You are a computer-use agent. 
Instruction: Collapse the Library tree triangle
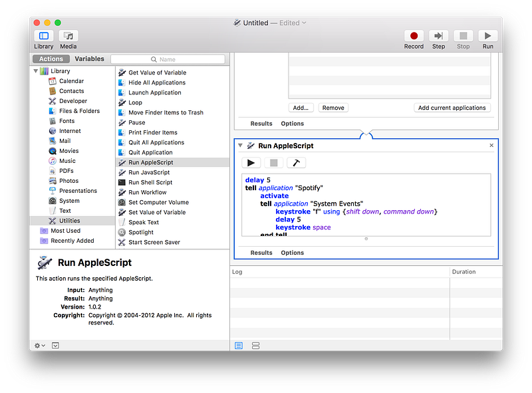click(x=36, y=71)
